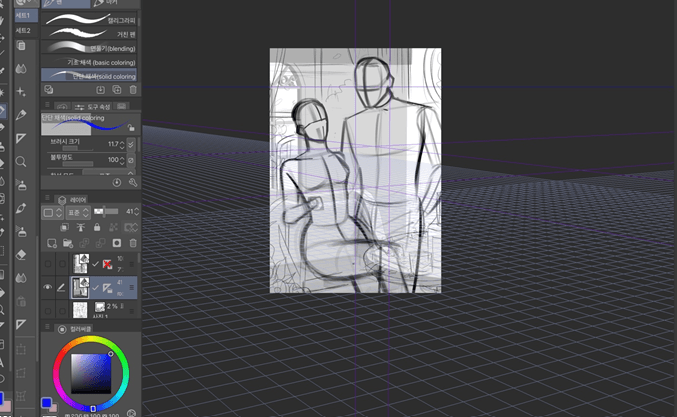
Task: Open the layer palette color dropdown
Action: [x=53, y=212]
